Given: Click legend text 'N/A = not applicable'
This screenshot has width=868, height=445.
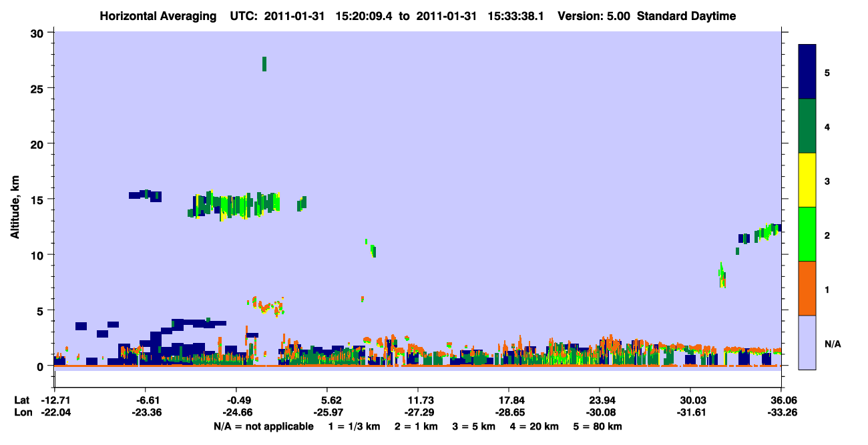Looking at the screenshot, I should (x=263, y=426).
